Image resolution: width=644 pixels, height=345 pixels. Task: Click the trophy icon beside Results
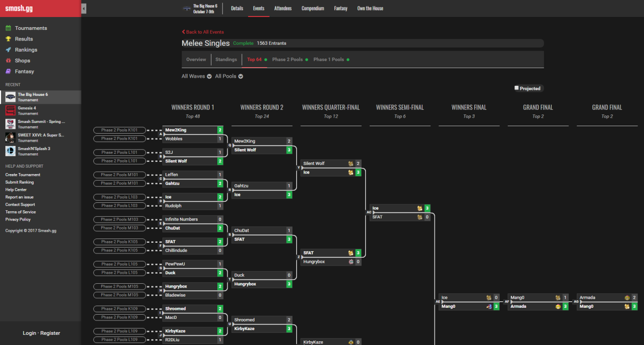pos(9,39)
